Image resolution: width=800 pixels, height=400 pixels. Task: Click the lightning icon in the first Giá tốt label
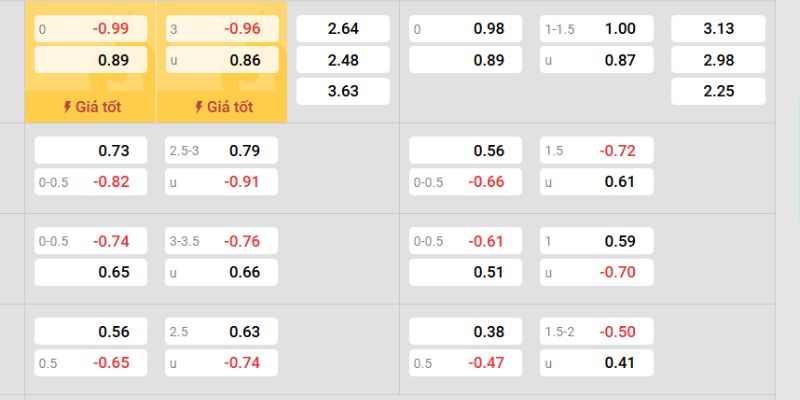coord(68,106)
